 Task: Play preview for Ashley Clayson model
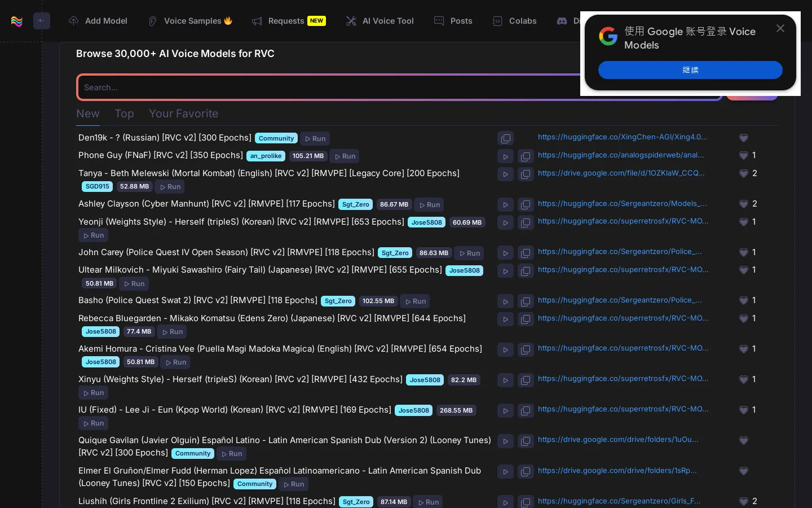click(505, 205)
